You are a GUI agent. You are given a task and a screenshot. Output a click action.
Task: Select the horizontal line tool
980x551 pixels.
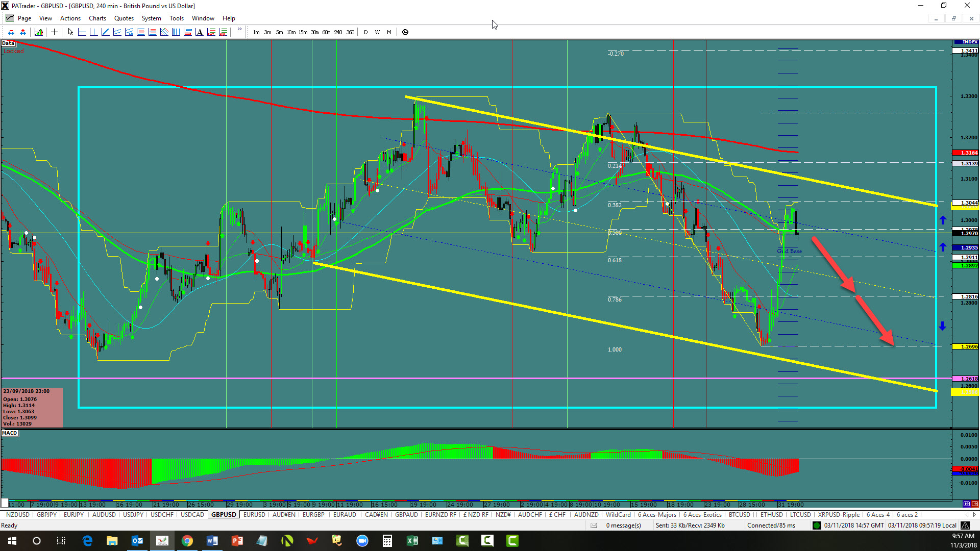(x=82, y=32)
